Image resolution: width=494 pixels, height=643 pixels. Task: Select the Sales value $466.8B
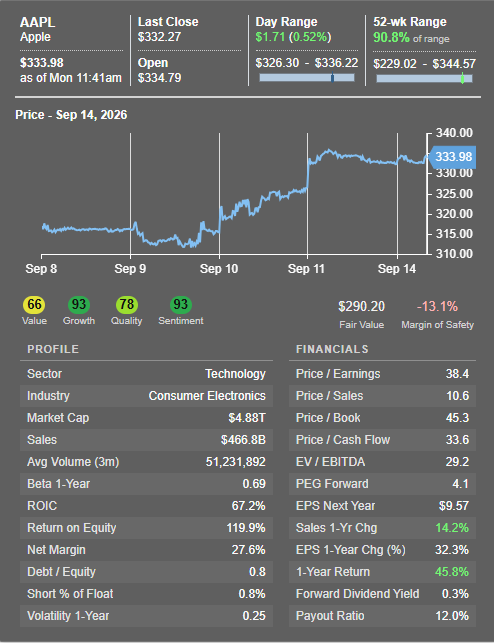pos(243,440)
